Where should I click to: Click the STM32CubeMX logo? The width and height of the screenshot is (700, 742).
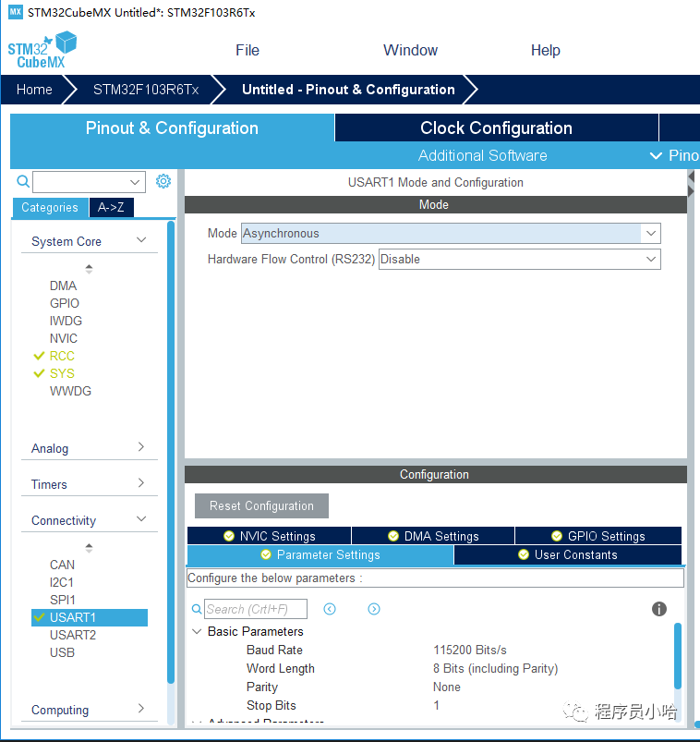(x=42, y=50)
